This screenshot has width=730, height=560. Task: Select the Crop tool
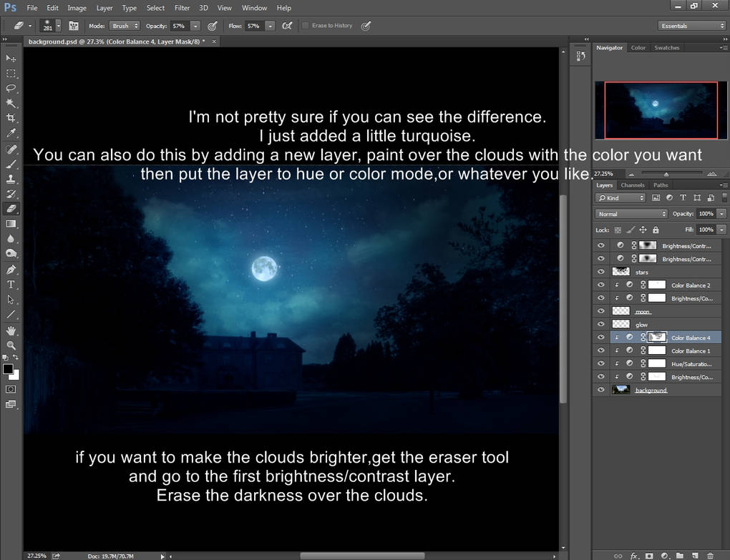tap(11, 118)
